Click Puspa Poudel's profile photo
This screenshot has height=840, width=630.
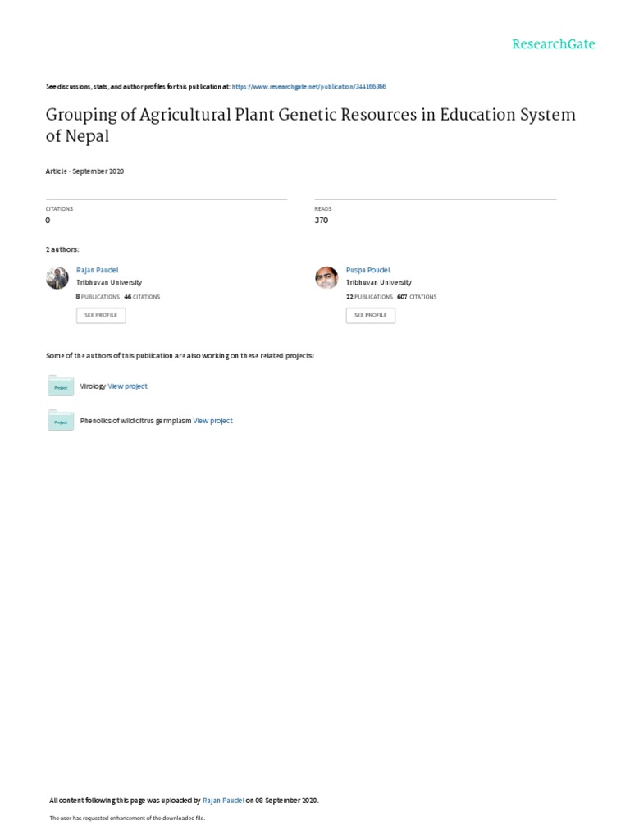point(326,278)
